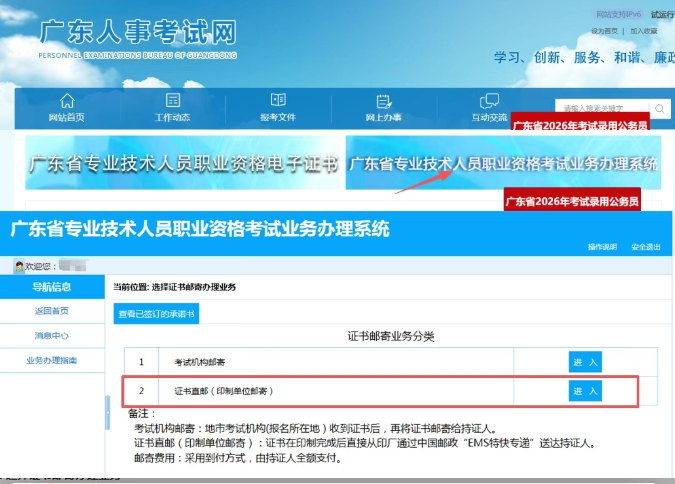Open the 操作说明 instructions link
This screenshot has height=484, width=675.
602,247
